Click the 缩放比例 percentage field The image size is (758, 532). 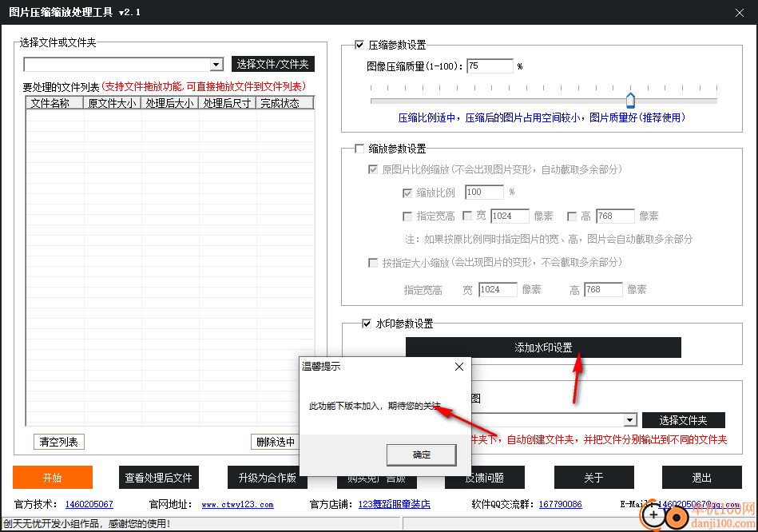pos(484,192)
